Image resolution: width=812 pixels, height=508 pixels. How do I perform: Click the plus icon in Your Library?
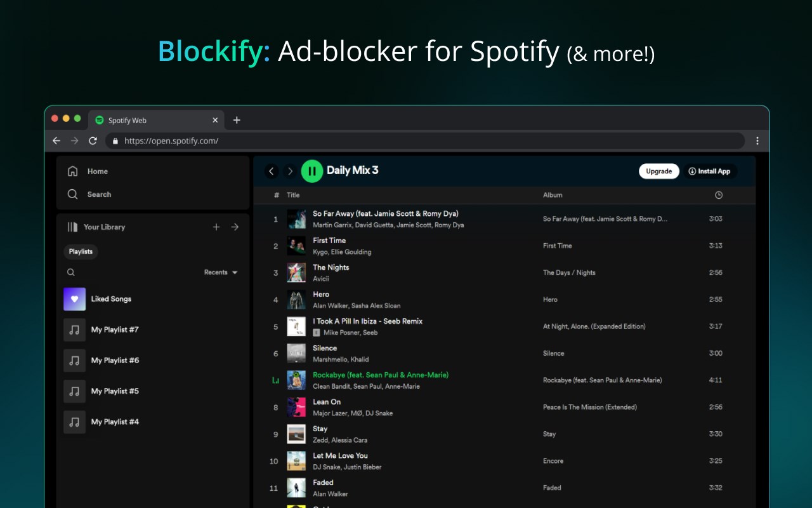[x=216, y=227]
